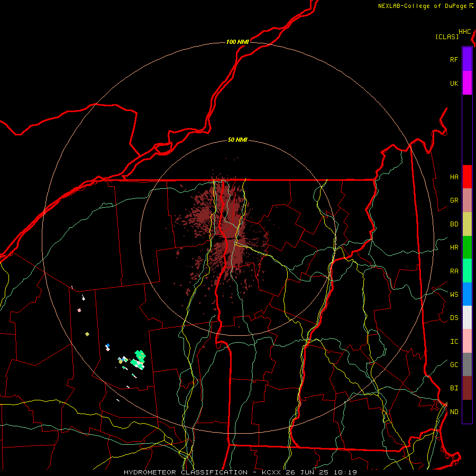Click the HR legend label
The width and height of the screenshot is (476, 476).
pyautogui.click(x=454, y=248)
